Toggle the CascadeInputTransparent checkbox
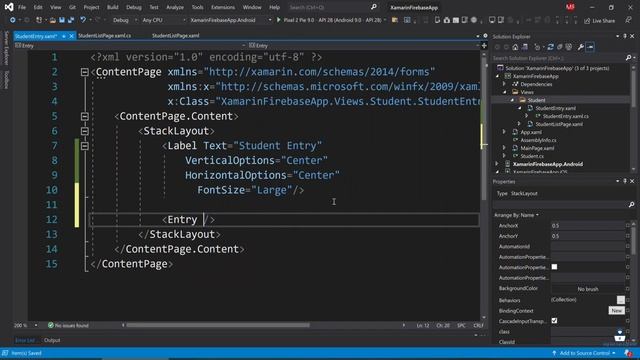Screen dimensions: 640x360 pyautogui.click(x=554, y=321)
